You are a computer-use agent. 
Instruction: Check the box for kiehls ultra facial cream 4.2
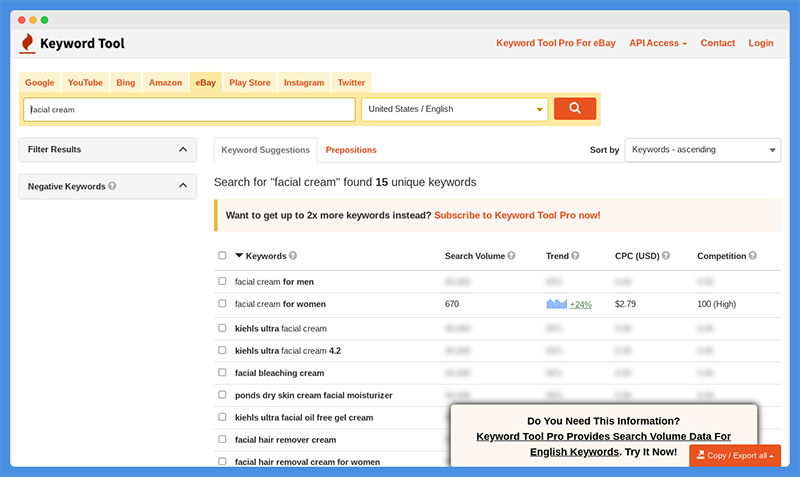pyautogui.click(x=222, y=350)
